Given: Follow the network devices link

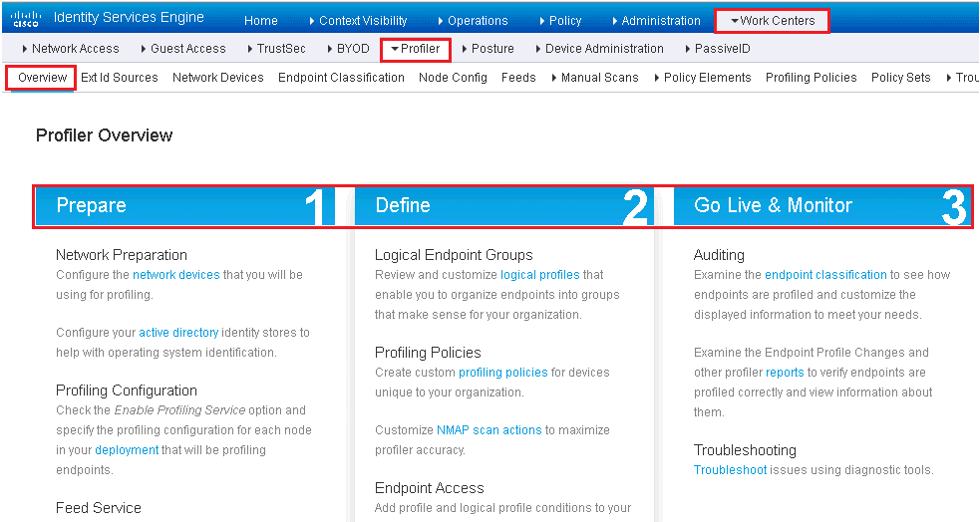Looking at the screenshot, I should point(176,275).
